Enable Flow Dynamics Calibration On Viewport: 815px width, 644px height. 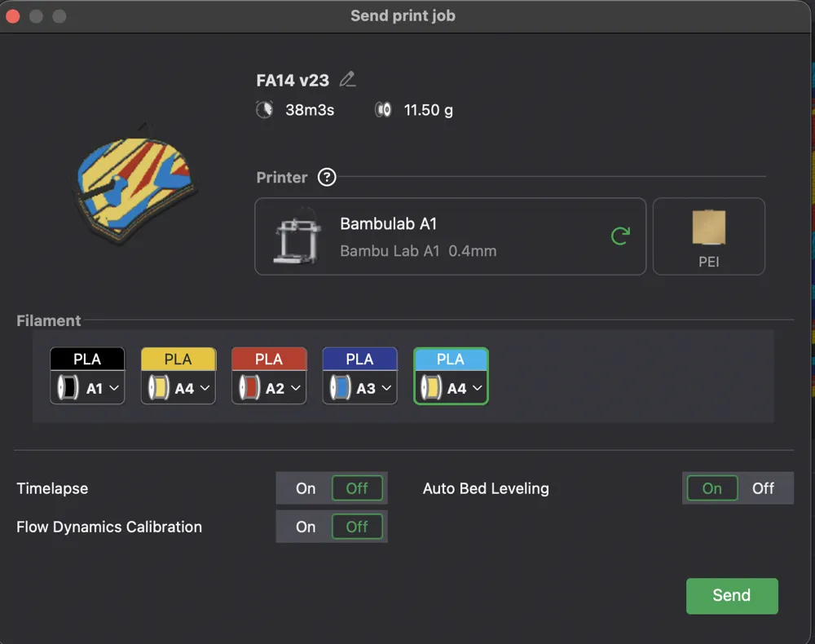coord(306,527)
